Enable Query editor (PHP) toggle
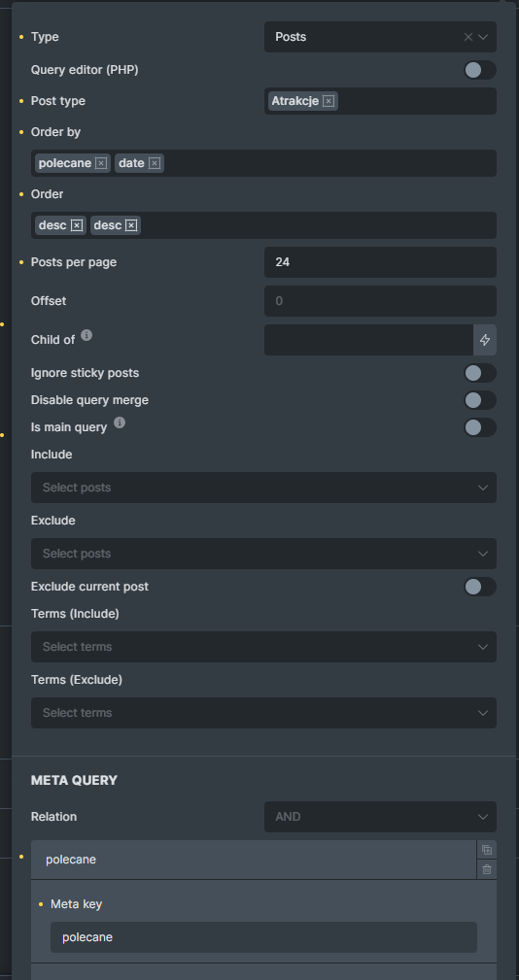The width and height of the screenshot is (519, 980). coord(479,70)
